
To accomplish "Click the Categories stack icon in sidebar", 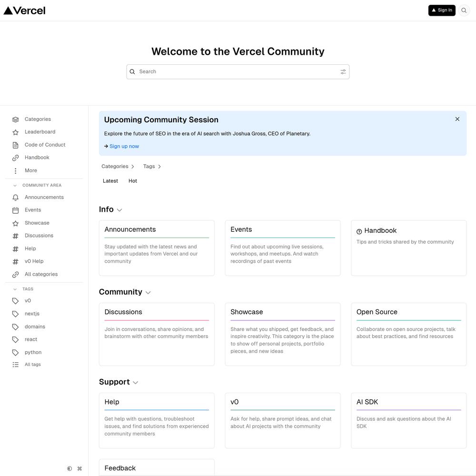I will [16, 119].
